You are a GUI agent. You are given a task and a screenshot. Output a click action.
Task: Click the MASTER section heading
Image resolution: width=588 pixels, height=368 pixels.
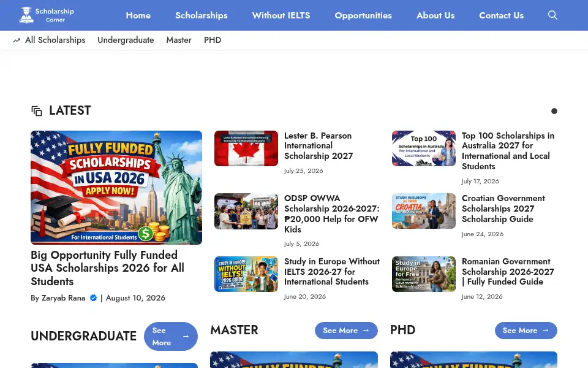click(x=235, y=330)
